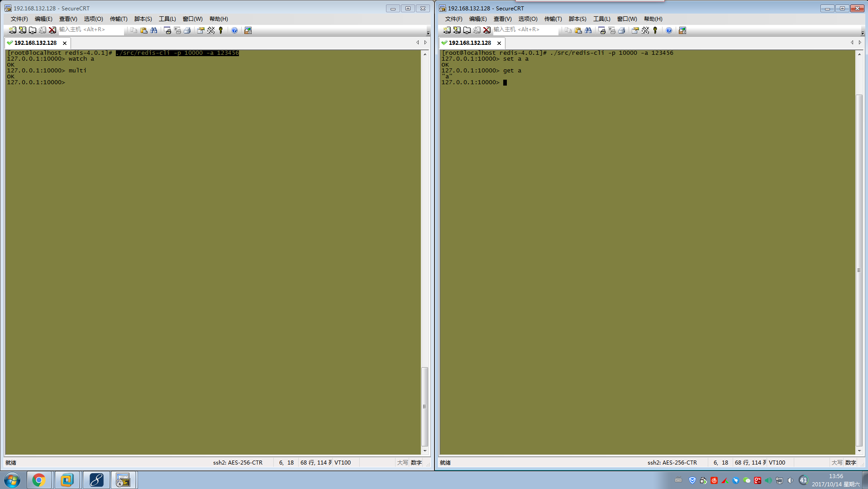Viewport: 868px width, 489px height.
Task: Click Reconnect icon in left window toolbar
Action: pos(43,30)
